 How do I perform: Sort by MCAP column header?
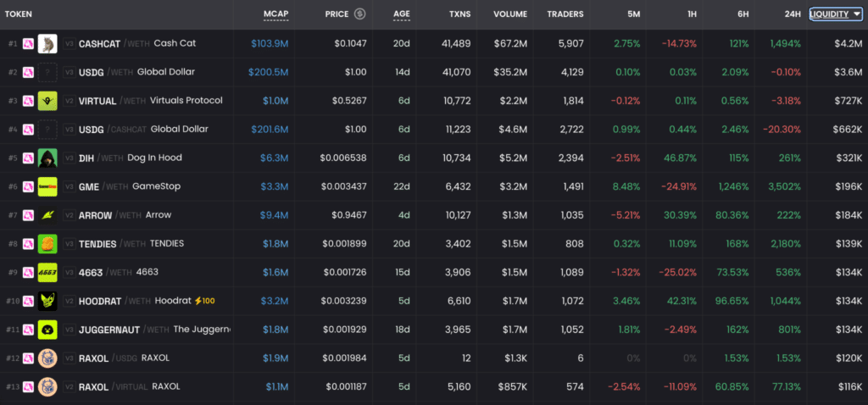tap(276, 14)
